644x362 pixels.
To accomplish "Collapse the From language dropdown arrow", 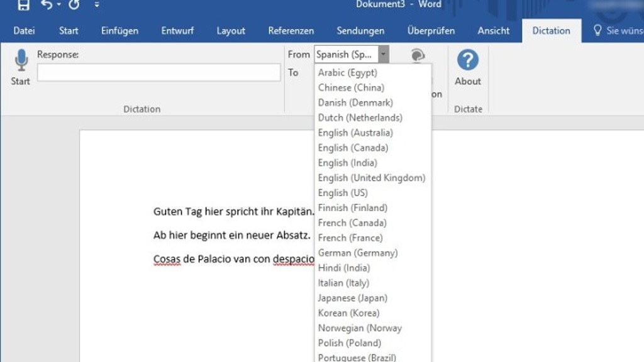I will click(x=383, y=54).
